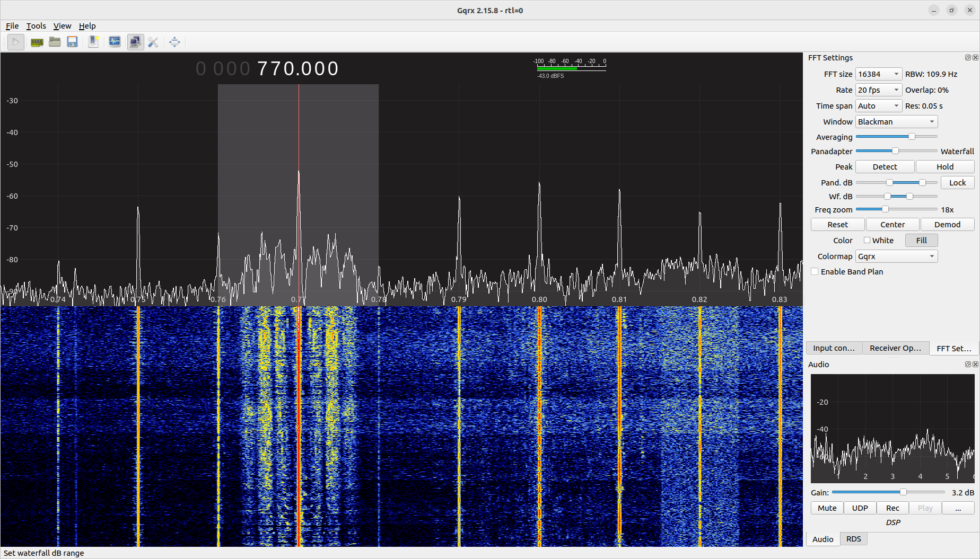The image size is (980, 559).
Task: Check Enable Band Plan
Action: [x=815, y=272]
